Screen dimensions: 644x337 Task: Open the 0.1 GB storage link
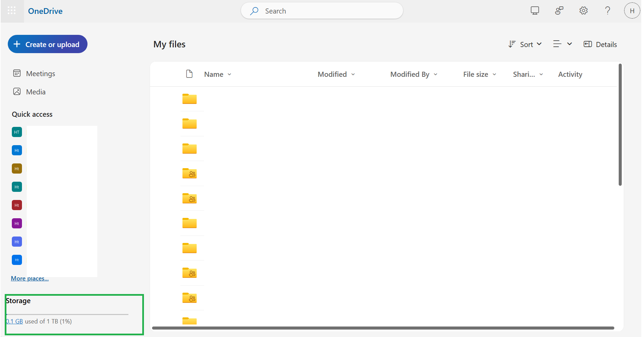pyautogui.click(x=15, y=321)
